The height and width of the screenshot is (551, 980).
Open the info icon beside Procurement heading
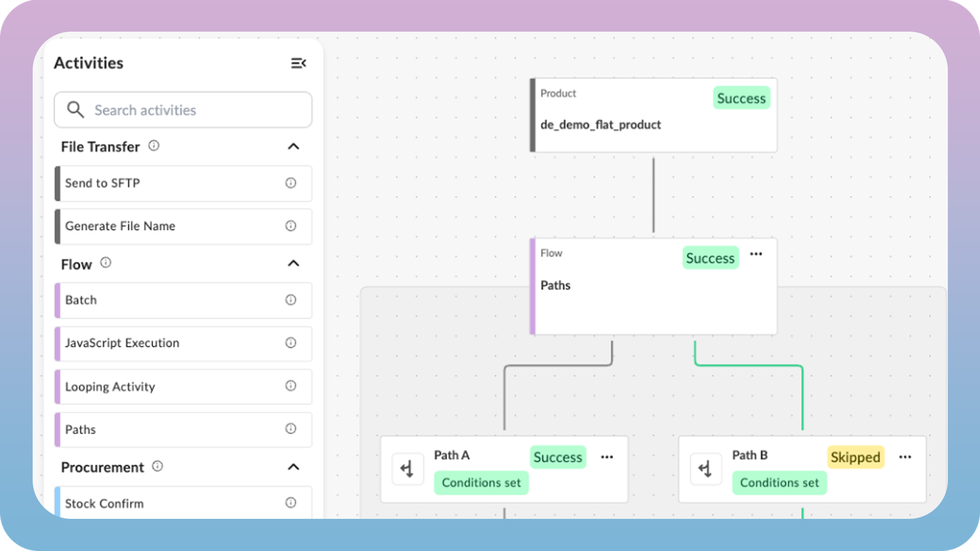pyautogui.click(x=157, y=466)
